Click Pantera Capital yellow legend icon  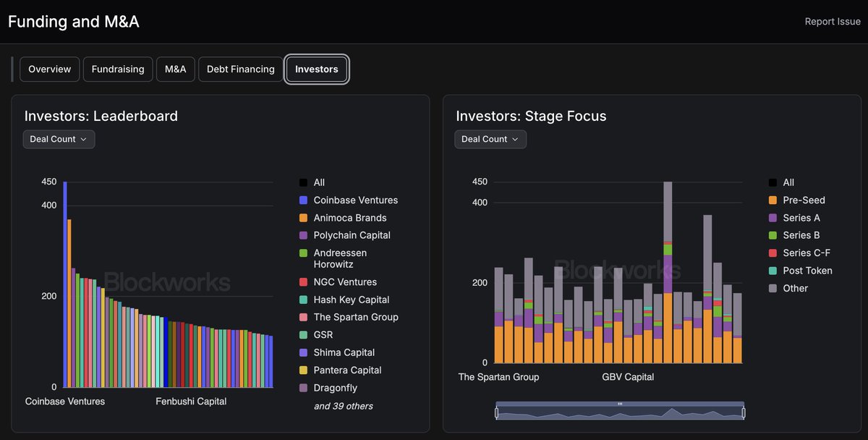pos(304,371)
